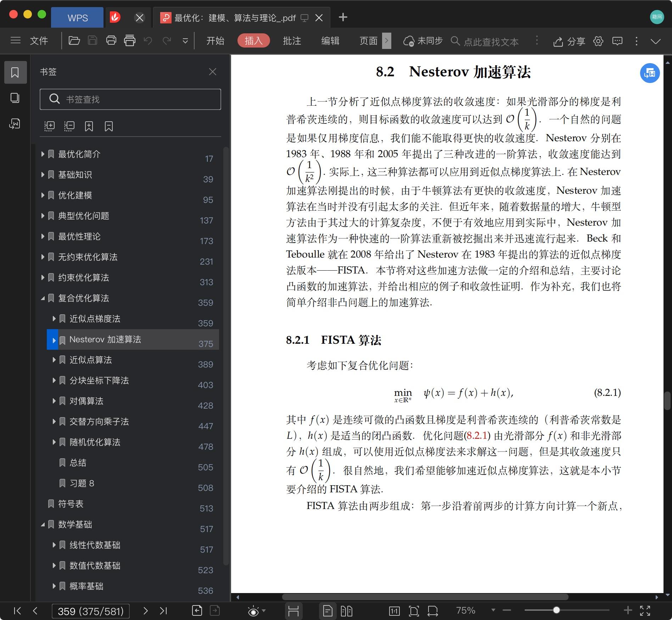The height and width of the screenshot is (620, 672).
Task: Open settings with the gear icon
Action: (x=598, y=41)
